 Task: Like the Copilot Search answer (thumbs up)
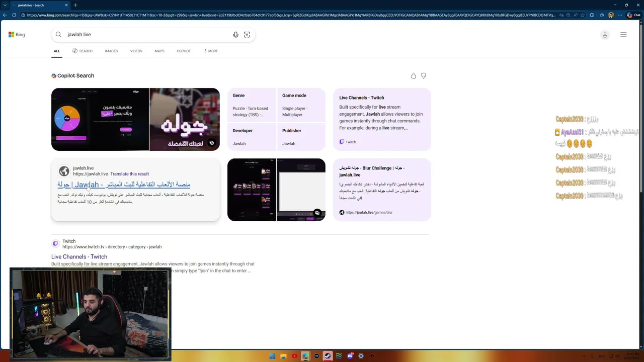[414, 76]
